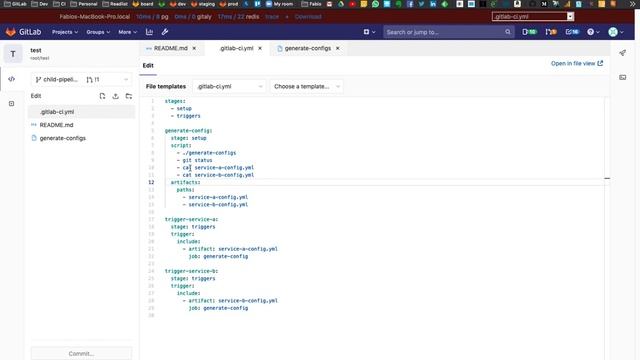640x360 pixels.
Task: Click the Search or jump to field
Action: tap(448, 32)
